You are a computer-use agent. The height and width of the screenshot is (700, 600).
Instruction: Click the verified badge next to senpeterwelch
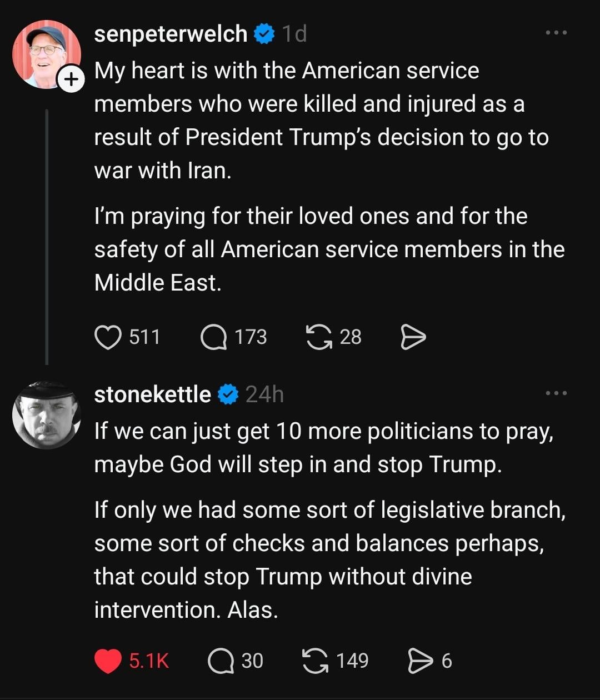264,34
